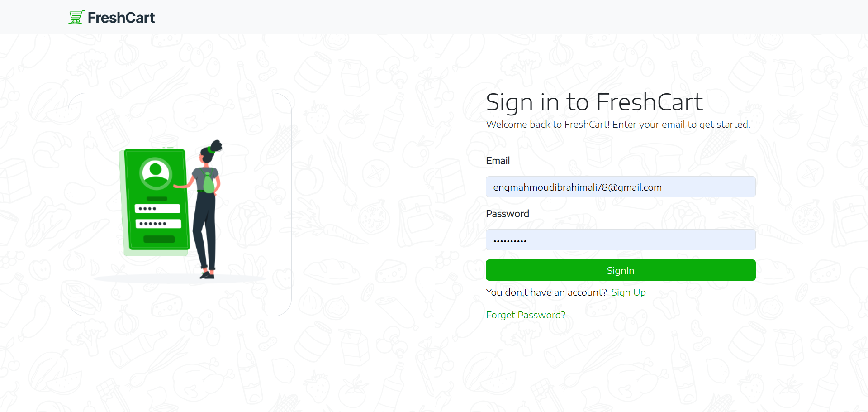This screenshot has height=412, width=868.
Task: Focus the Email input field
Action: click(620, 187)
